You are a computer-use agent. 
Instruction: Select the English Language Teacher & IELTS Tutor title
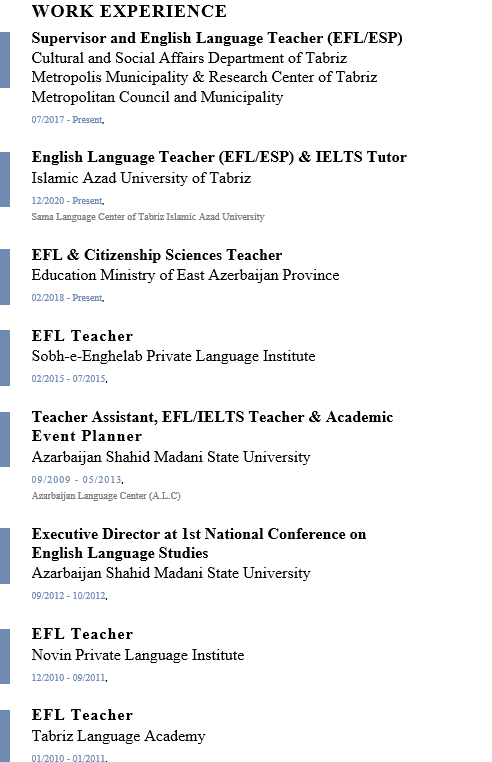click(219, 157)
